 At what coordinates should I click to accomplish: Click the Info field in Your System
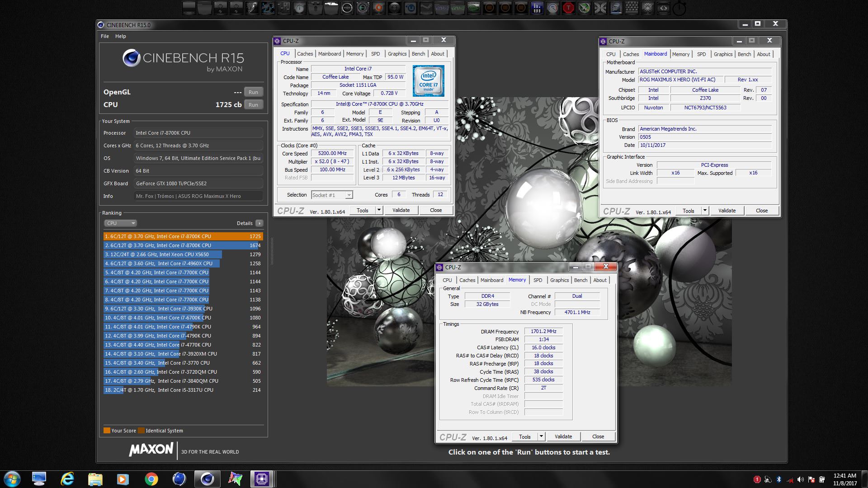click(x=198, y=196)
